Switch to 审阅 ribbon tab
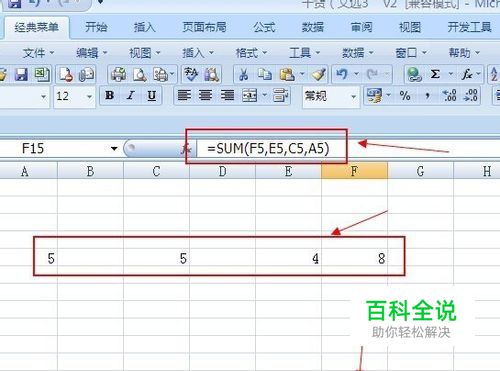 tap(361, 27)
